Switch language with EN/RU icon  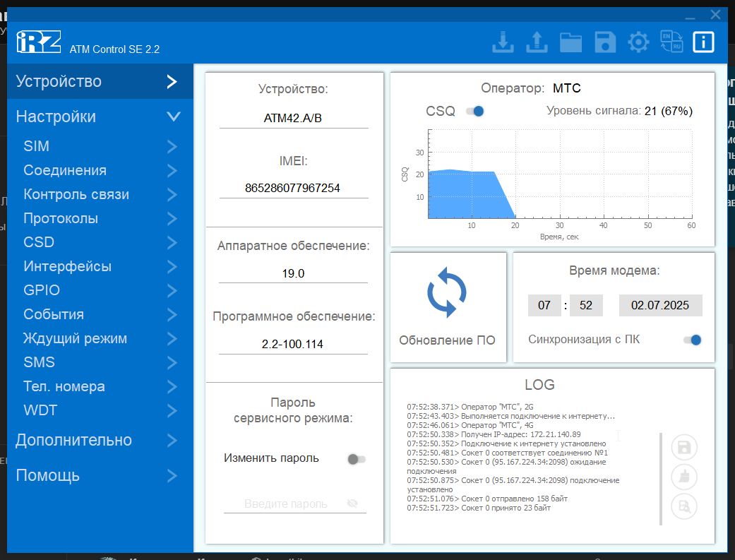(x=671, y=42)
